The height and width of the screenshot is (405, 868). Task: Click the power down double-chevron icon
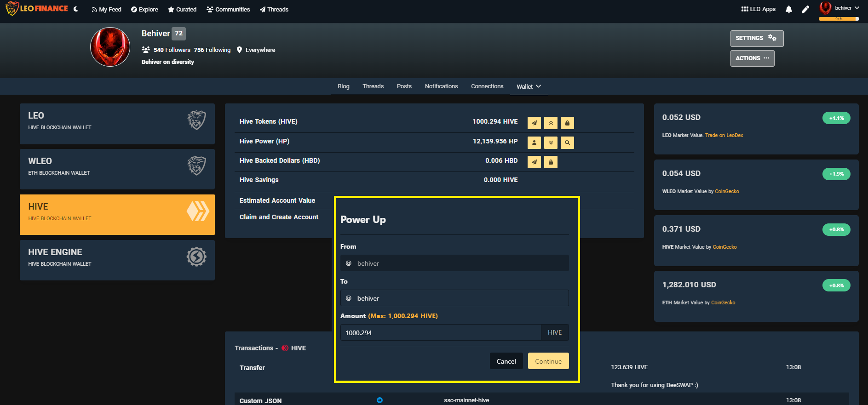tap(551, 143)
